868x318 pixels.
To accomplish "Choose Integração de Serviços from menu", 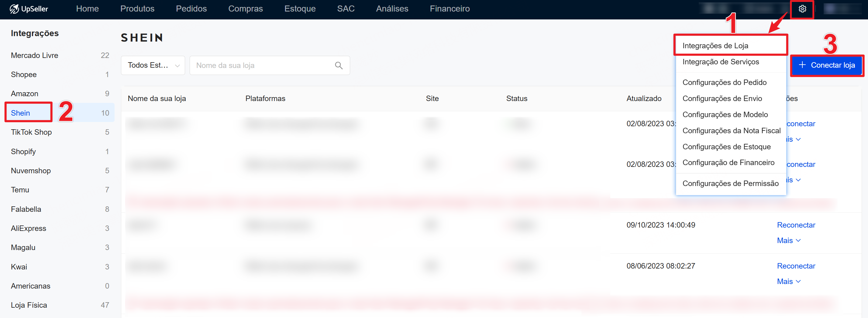I will (720, 62).
